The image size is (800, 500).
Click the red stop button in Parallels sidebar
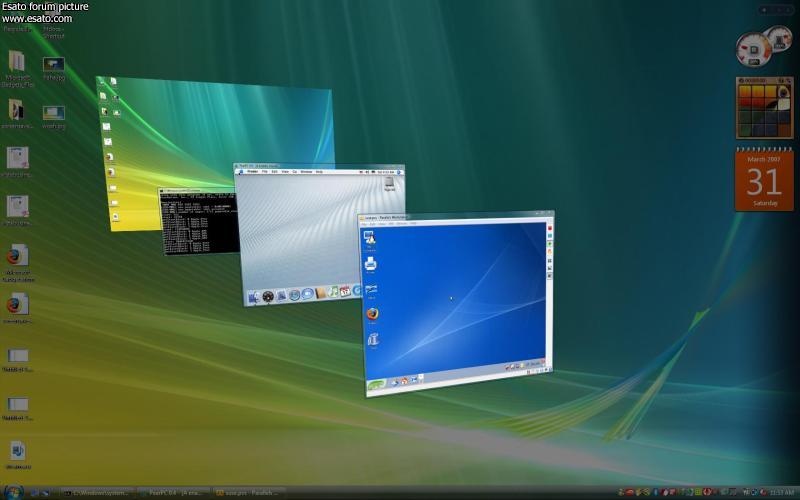pyautogui.click(x=549, y=228)
